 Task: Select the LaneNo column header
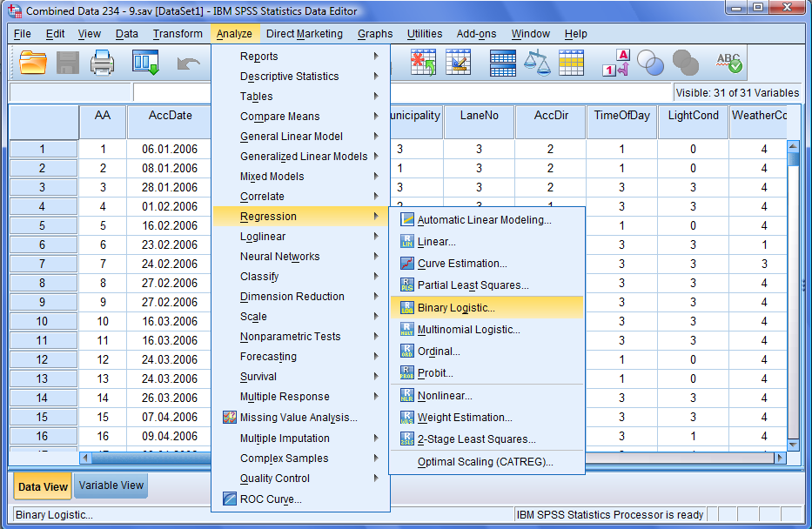[x=479, y=122]
